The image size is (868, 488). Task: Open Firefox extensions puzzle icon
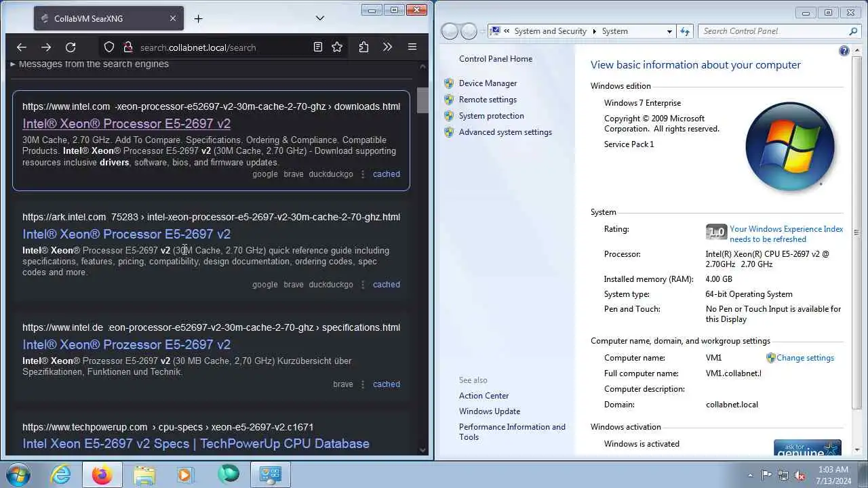pyautogui.click(x=363, y=47)
